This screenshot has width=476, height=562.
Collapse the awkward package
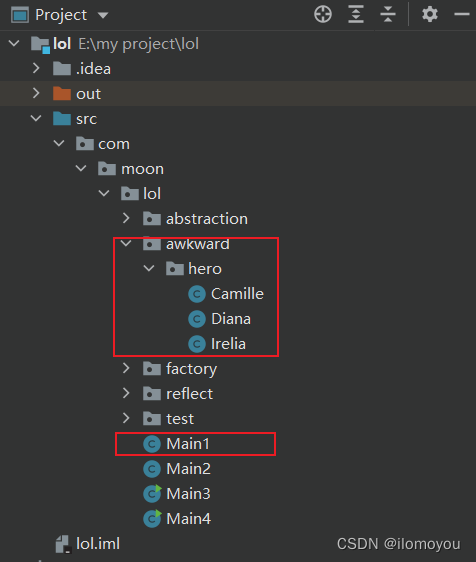tap(126, 243)
